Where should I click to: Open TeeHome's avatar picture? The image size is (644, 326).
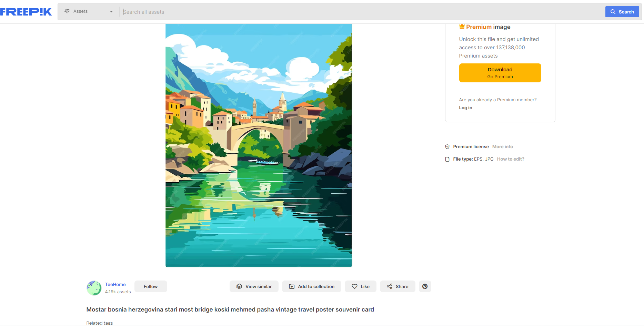pos(94,288)
